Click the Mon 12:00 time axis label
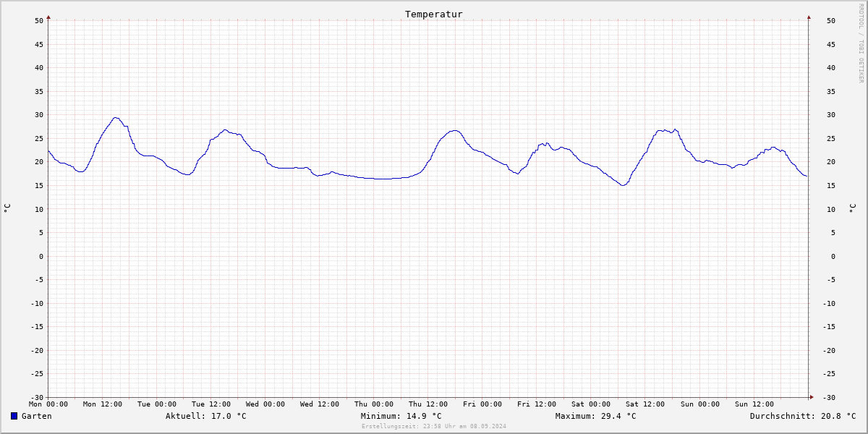Image resolution: width=868 pixels, height=434 pixels. pos(103,404)
